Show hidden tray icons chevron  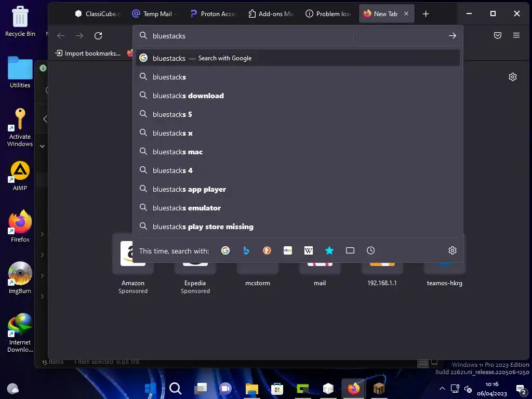pyautogui.click(x=442, y=389)
